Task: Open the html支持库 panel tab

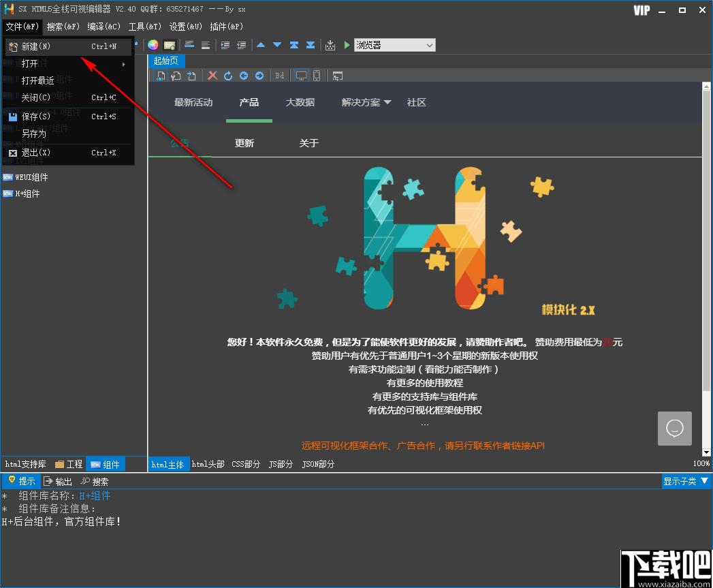Action: tap(25, 464)
